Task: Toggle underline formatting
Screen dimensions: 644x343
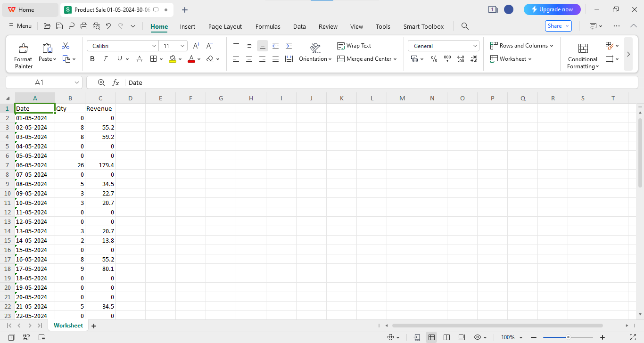Action: point(119,59)
